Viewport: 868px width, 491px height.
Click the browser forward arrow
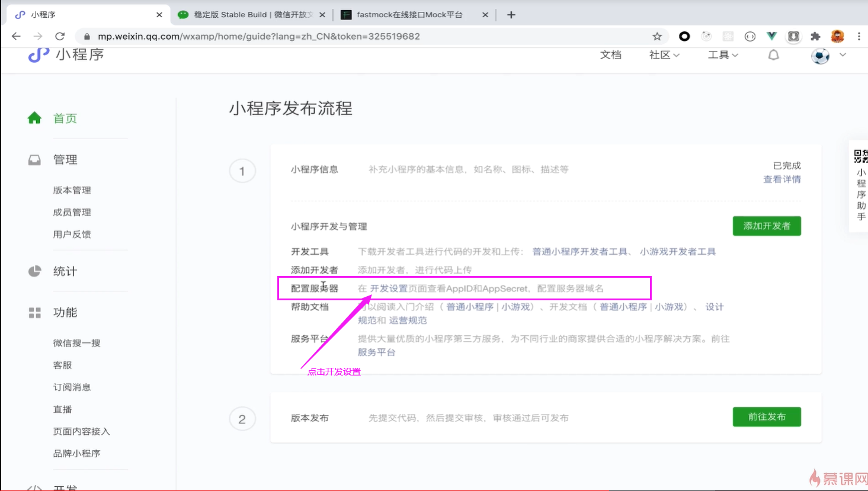38,36
